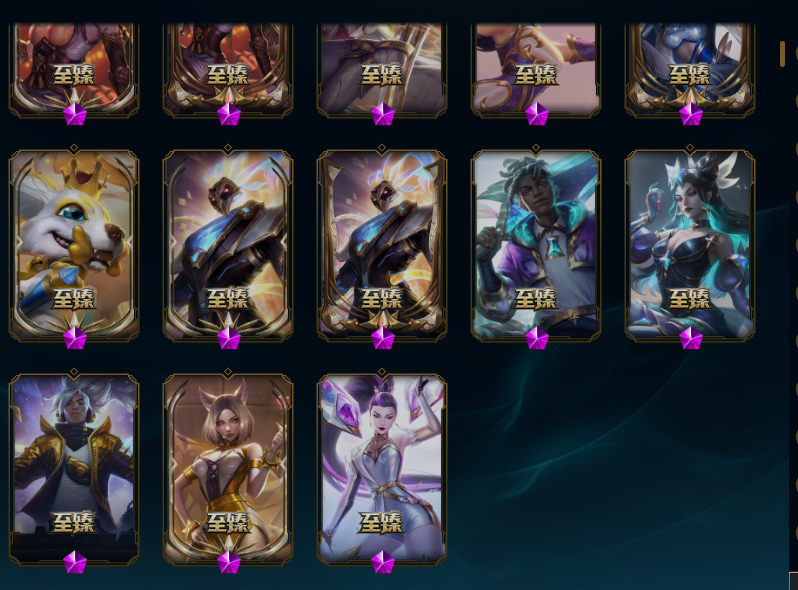Pick the purple ponytail woman with crystals card
Viewport: 798px width, 590px height.
point(382,469)
